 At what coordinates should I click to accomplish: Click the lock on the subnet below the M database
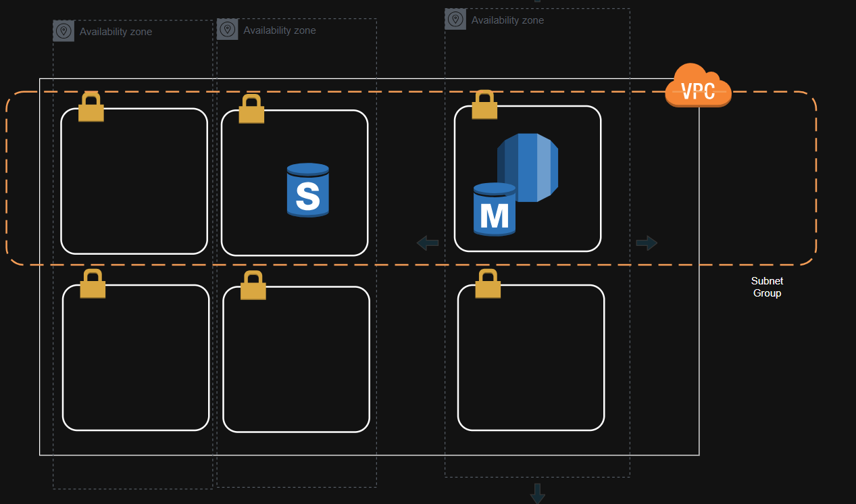point(488,284)
